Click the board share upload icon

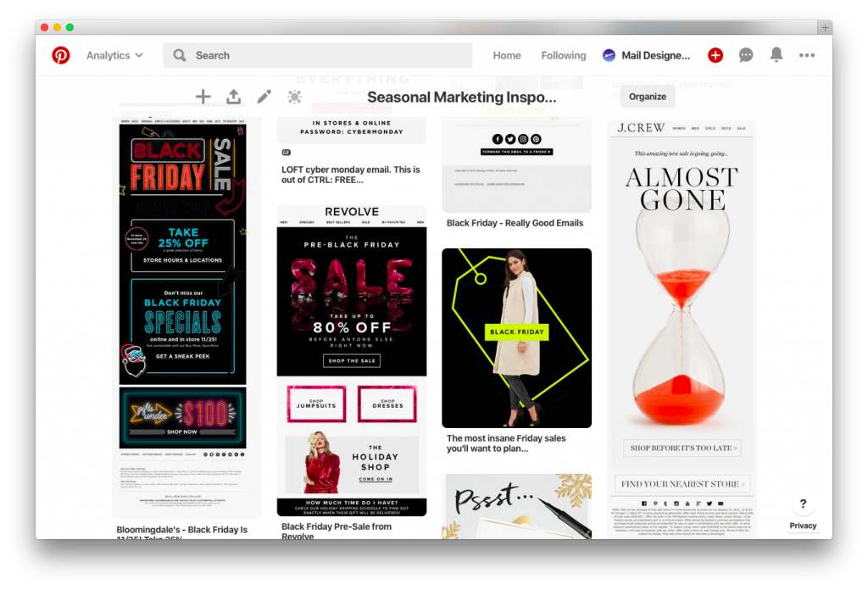click(x=234, y=97)
